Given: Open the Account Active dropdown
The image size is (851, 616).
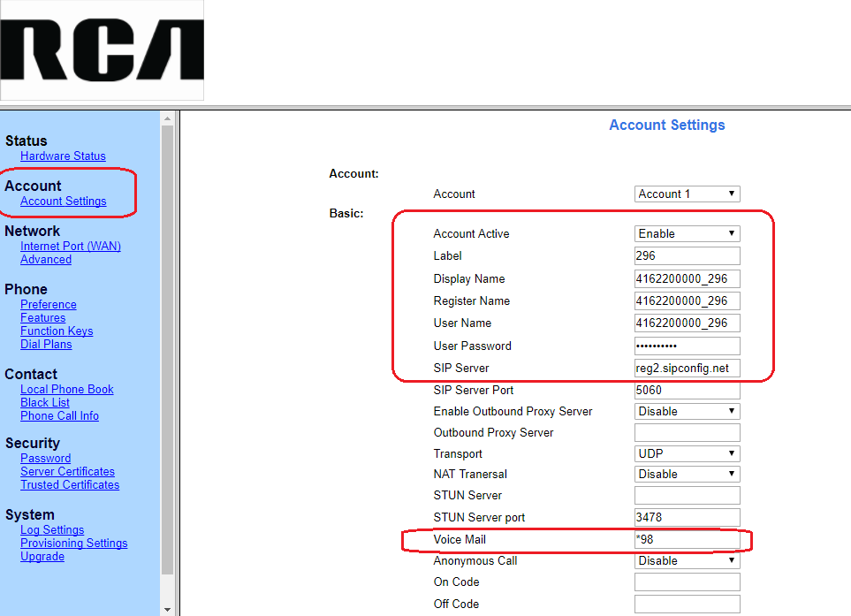Looking at the screenshot, I should [x=687, y=234].
